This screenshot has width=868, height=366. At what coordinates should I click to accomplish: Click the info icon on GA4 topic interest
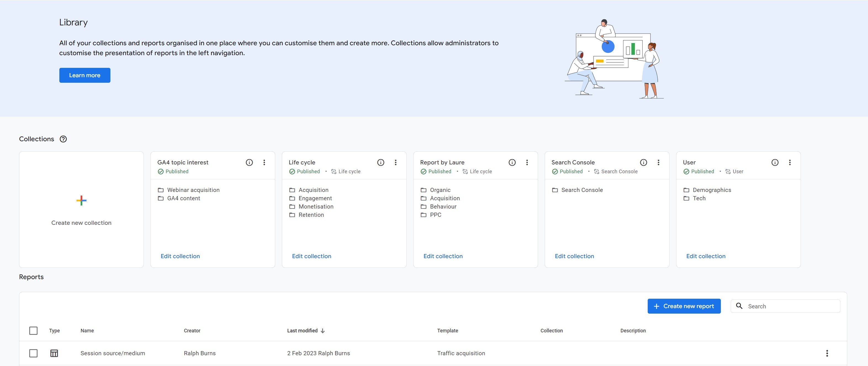tap(248, 162)
